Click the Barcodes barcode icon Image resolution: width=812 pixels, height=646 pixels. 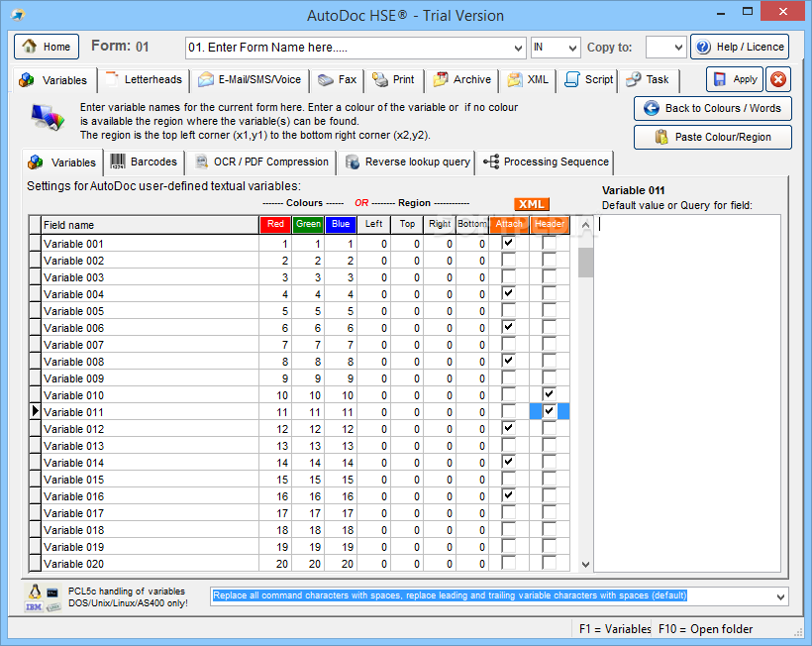(x=118, y=161)
